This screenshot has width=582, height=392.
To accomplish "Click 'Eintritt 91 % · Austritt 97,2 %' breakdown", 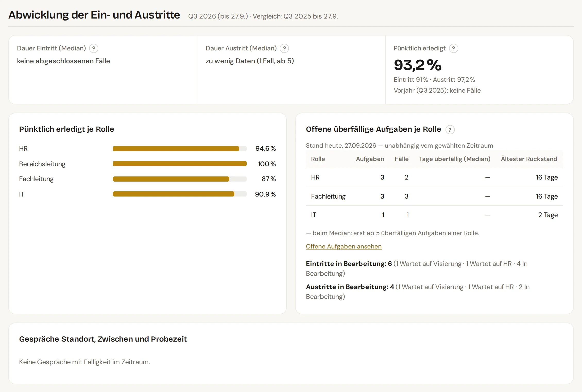I will [x=434, y=80].
